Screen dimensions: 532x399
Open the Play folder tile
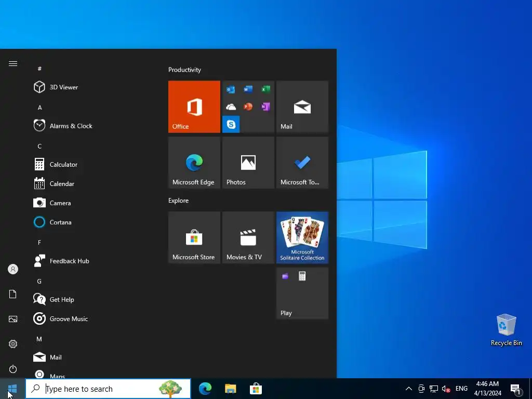click(302, 294)
